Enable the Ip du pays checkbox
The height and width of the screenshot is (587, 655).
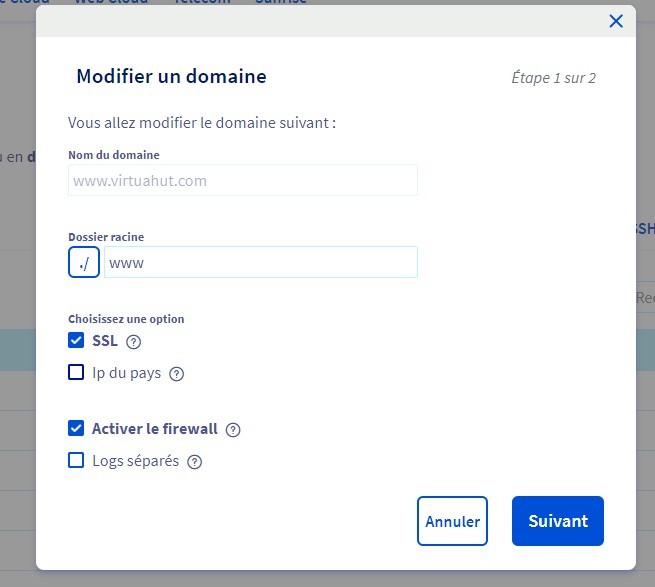pos(76,373)
